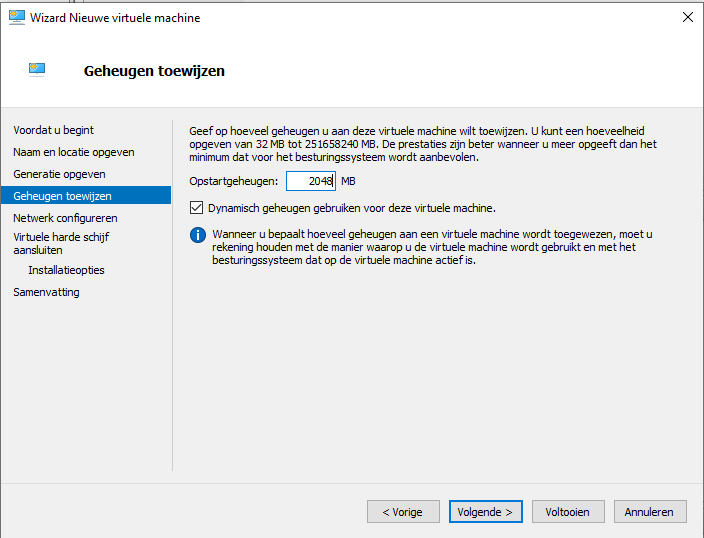Select the Generatie opgeven step
The height and width of the screenshot is (538, 704).
coord(59,174)
